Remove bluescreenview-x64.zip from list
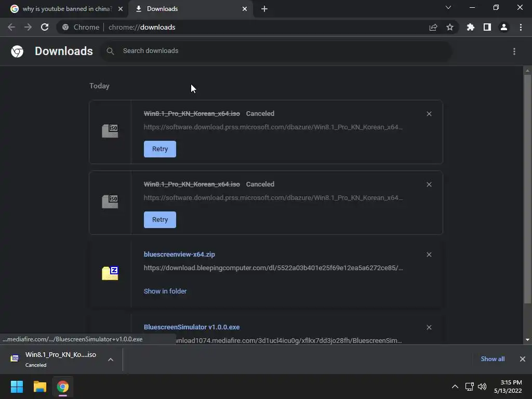This screenshot has height=399, width=532. coord(429,255)
